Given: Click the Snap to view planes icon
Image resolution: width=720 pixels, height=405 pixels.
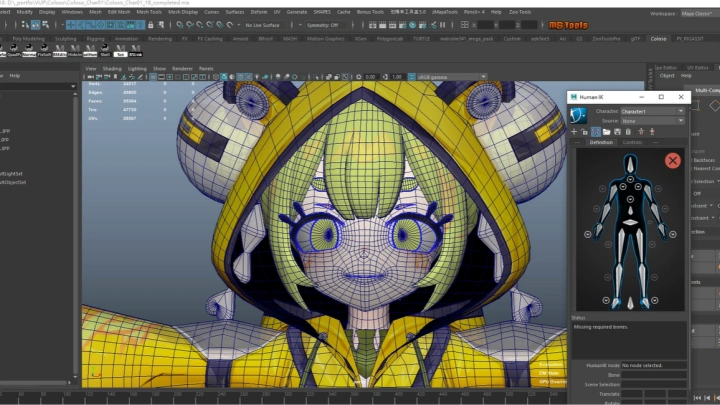Looking at the screenshot, I should coord(220,25).
